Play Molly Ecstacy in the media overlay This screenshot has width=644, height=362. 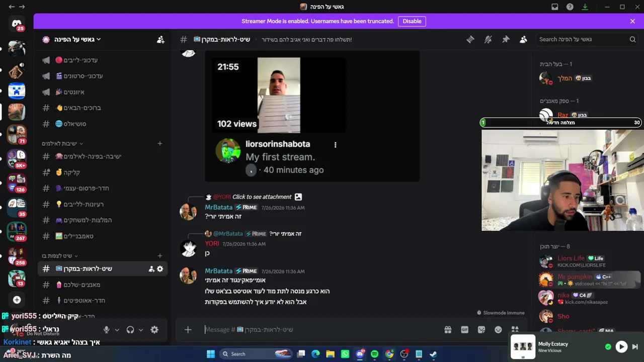[621, 347]
